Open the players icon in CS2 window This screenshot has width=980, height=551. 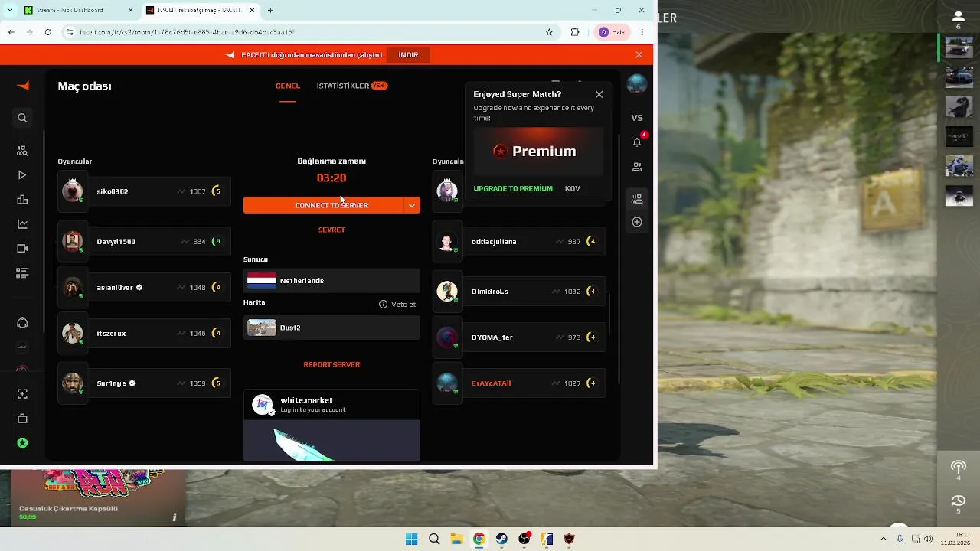[958, 17]
